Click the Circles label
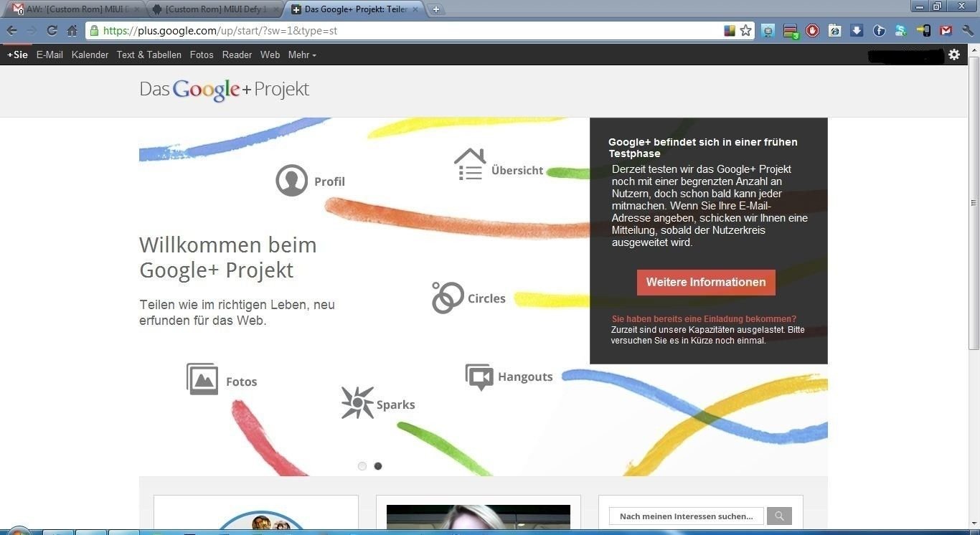Image resolution: width=980 pixels, height=535 pixels. pos(486,298)
